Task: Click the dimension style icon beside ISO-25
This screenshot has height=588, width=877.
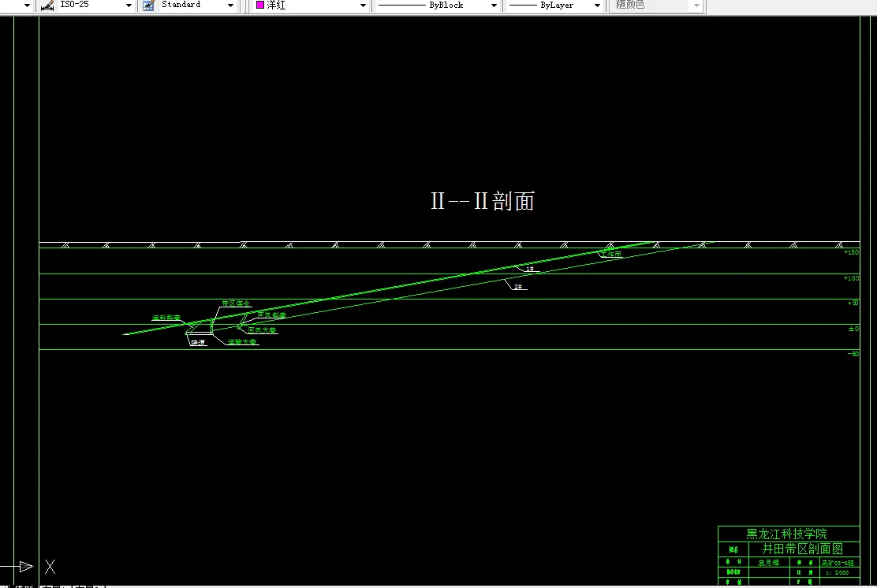Action: coord(47,5)
